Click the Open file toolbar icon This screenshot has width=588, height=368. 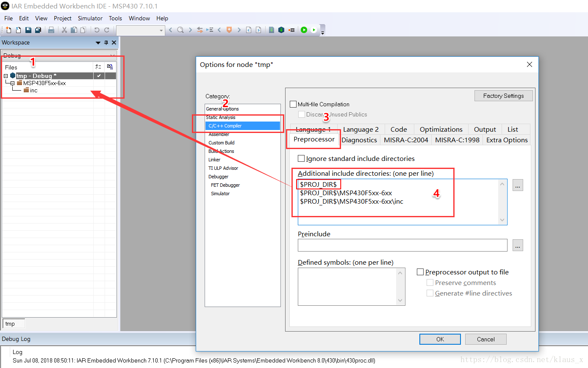tap(18, 30)
